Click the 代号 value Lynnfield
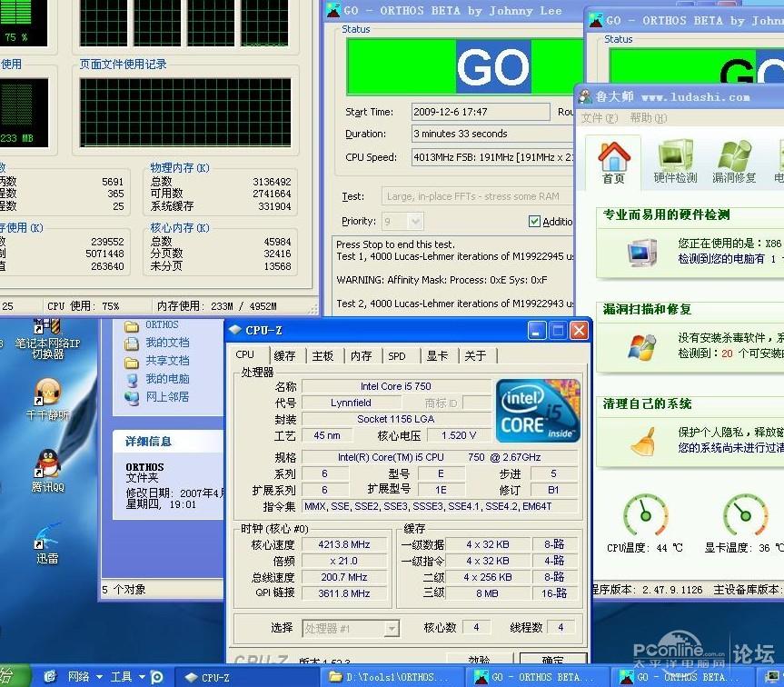 click(351, 403)
